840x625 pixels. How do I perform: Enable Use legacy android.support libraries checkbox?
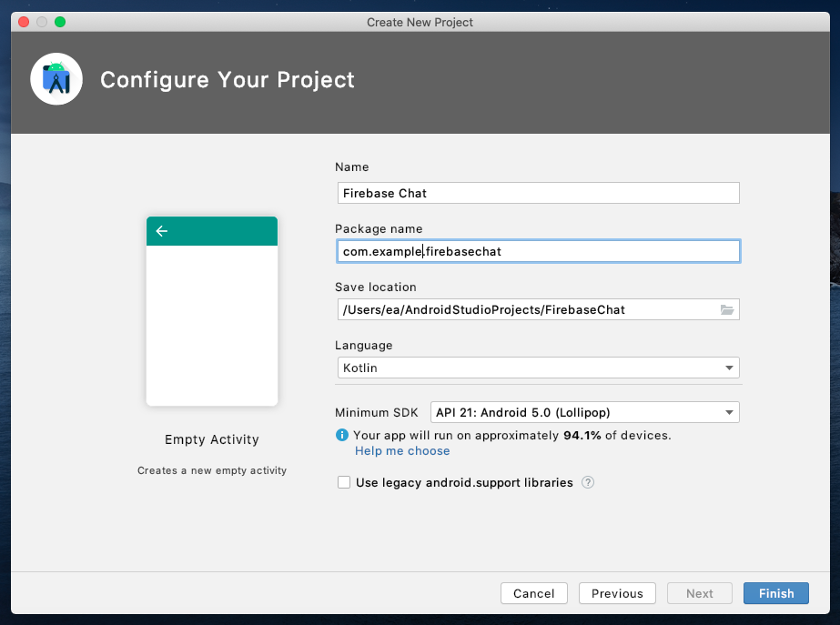344,482
